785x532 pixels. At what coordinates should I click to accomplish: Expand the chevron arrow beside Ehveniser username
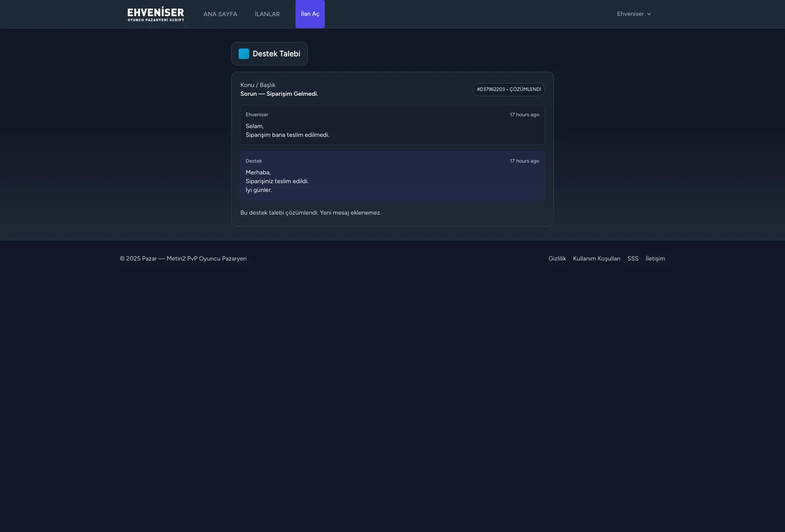pyautogui.click(x=649, y=14)
